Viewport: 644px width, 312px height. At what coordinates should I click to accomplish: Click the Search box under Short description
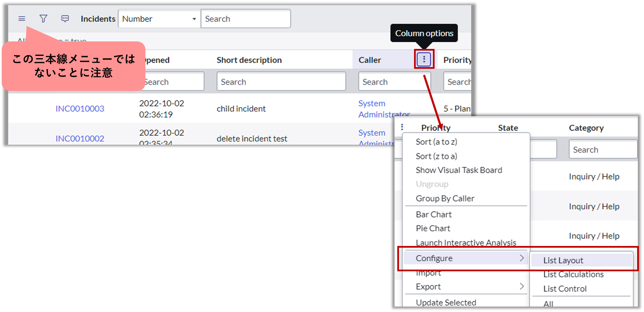pos(281,81)
